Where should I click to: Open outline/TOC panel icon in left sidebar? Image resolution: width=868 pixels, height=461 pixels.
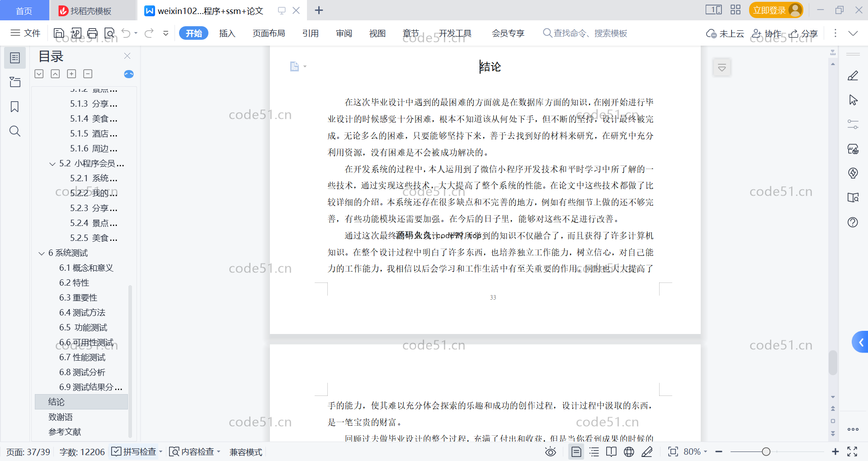[15, 58]
